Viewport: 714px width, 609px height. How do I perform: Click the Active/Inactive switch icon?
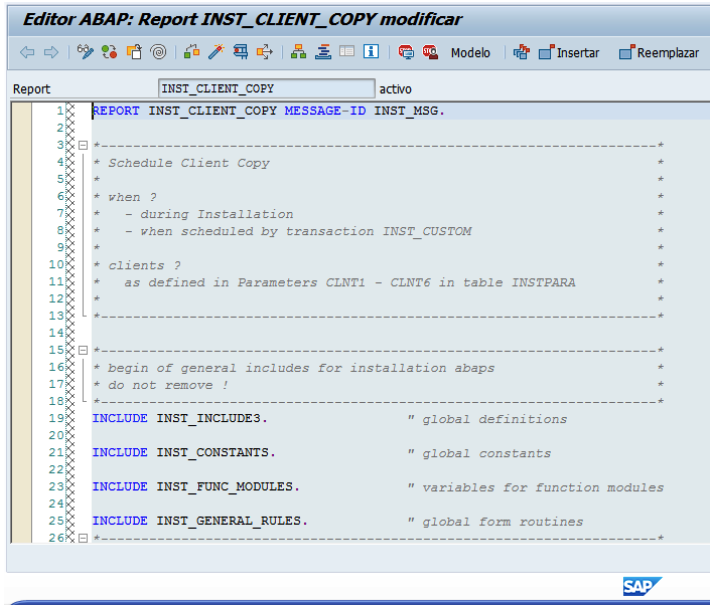click(109, 52)
